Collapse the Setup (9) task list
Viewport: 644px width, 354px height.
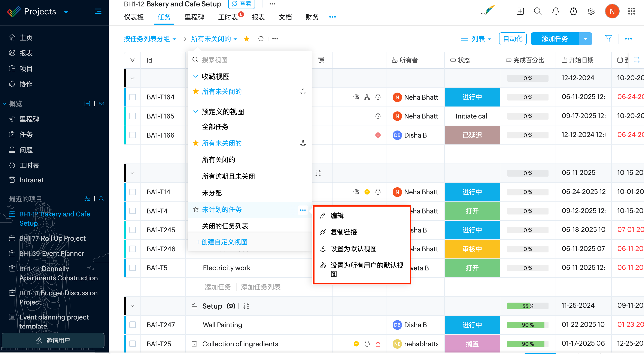133,306
